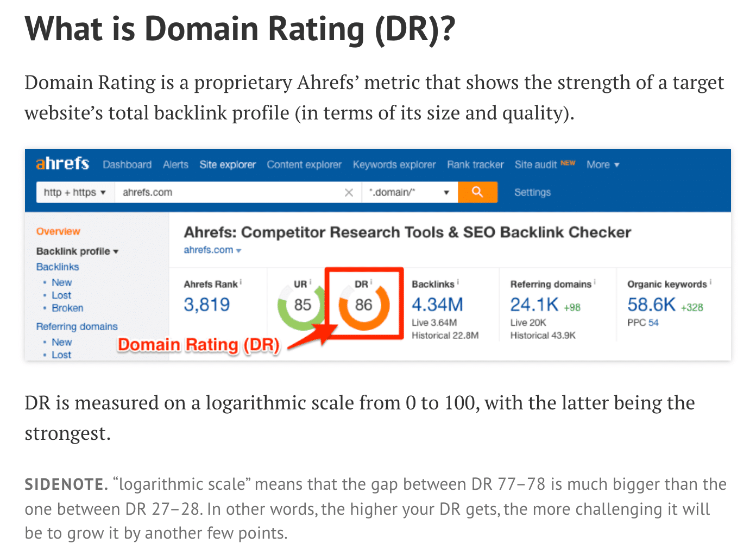The image size is (756, 556).
Task: Click Live 20K under Referring domains
Action: (x=528, y=323)
